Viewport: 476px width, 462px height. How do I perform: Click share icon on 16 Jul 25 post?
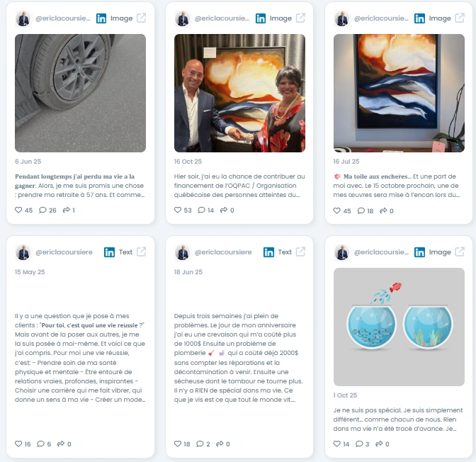[383, 210]
